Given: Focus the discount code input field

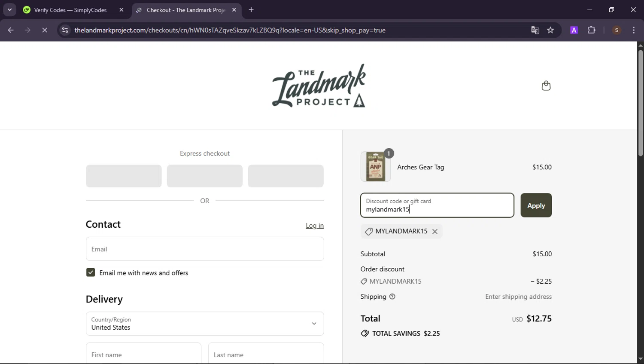Looking at the screenshot, I should click(x=437, y=205).
